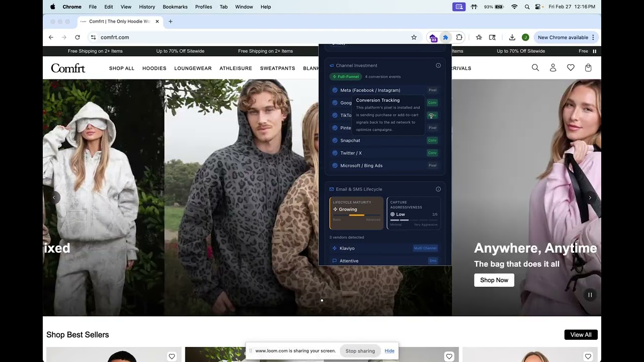Open File menu

(x=93, y=7)
